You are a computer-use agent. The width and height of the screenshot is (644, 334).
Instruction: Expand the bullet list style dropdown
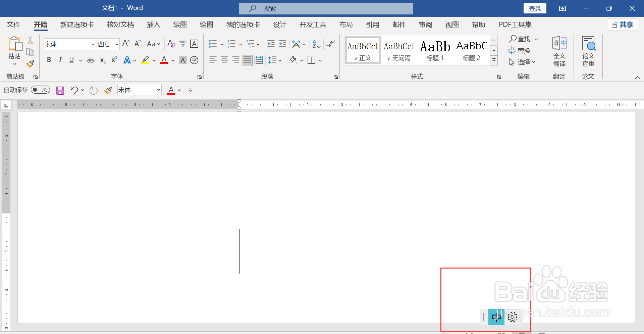222,44
